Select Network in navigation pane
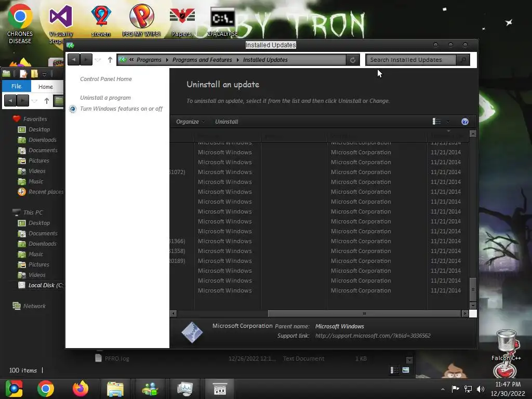Viewport: 532px width, 399px height. point(34,306)
